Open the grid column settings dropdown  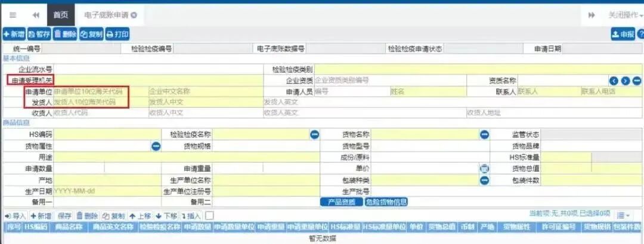(624, 215)
